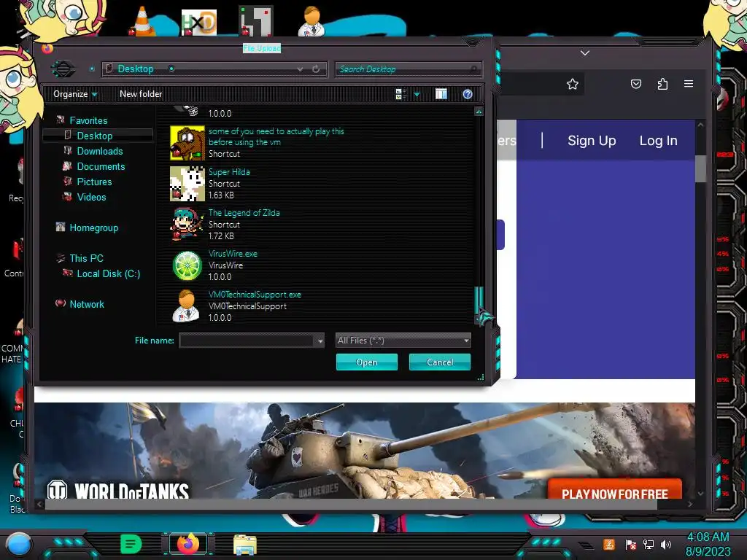Click the Cancel button

tap(440, 362)
